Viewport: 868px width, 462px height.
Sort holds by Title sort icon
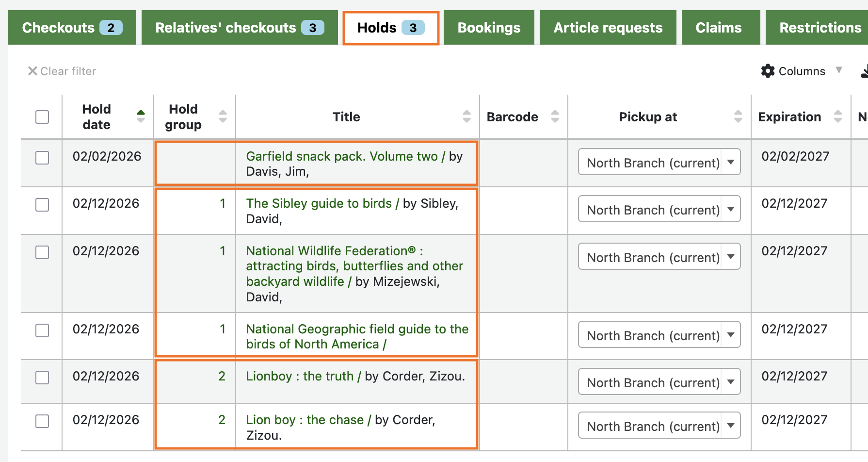[466, 116]
